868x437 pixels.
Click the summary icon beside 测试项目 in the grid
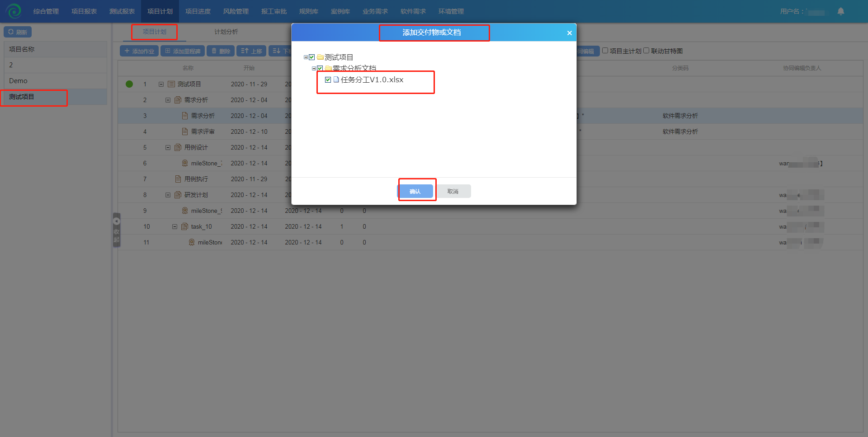171,84
